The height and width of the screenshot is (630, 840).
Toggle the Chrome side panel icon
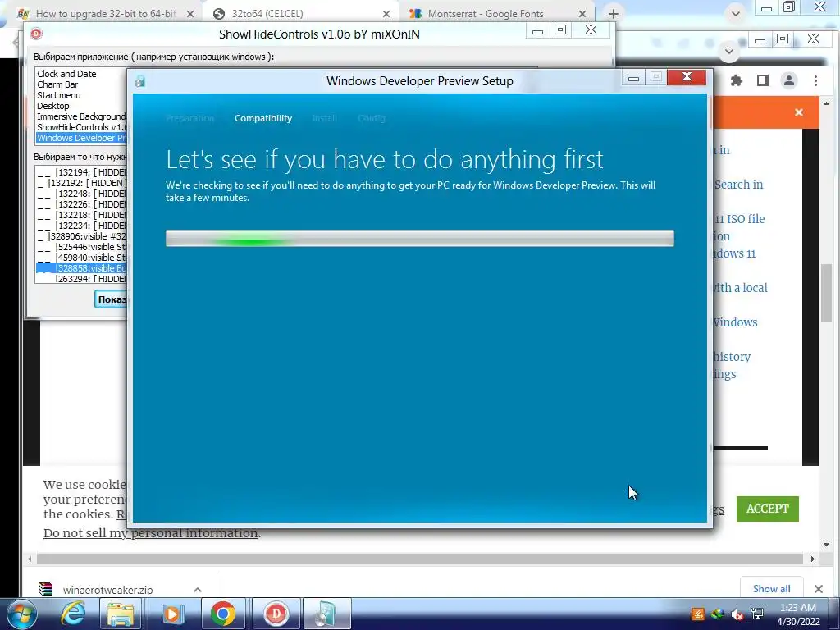tap(762, 80)
